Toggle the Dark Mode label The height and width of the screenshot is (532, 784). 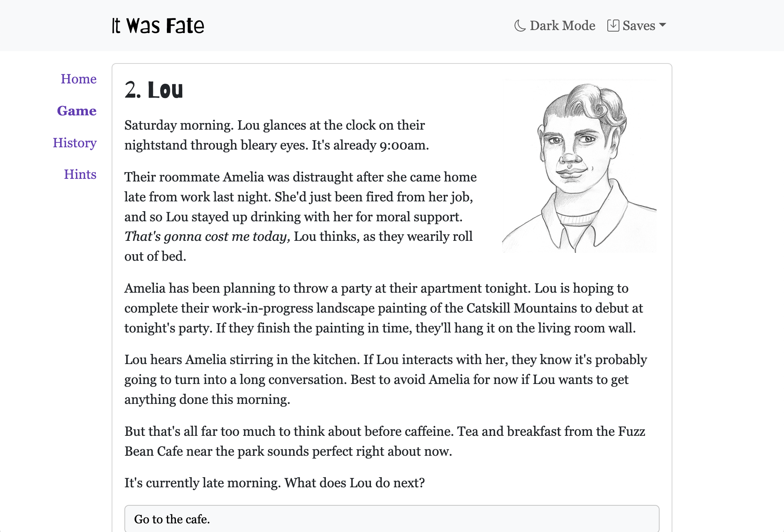pyautogui.click(x=562, y=26)
